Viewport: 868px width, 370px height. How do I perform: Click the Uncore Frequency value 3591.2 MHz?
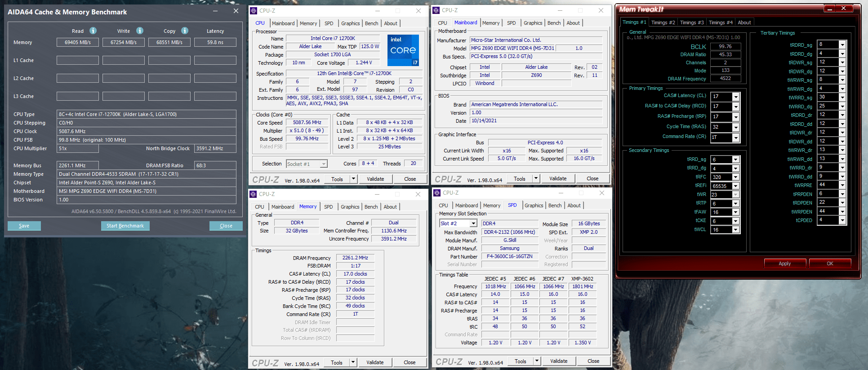click(x=394, y=239)
